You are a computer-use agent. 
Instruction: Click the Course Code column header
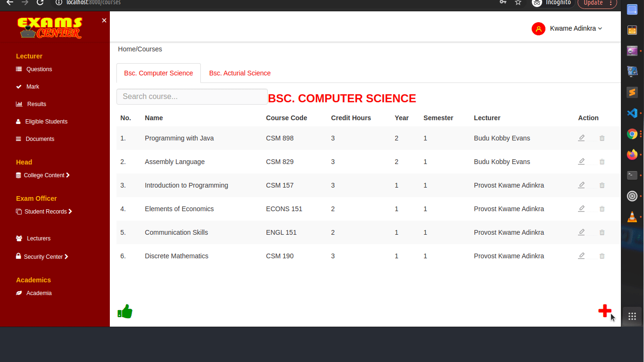(286, 118)
